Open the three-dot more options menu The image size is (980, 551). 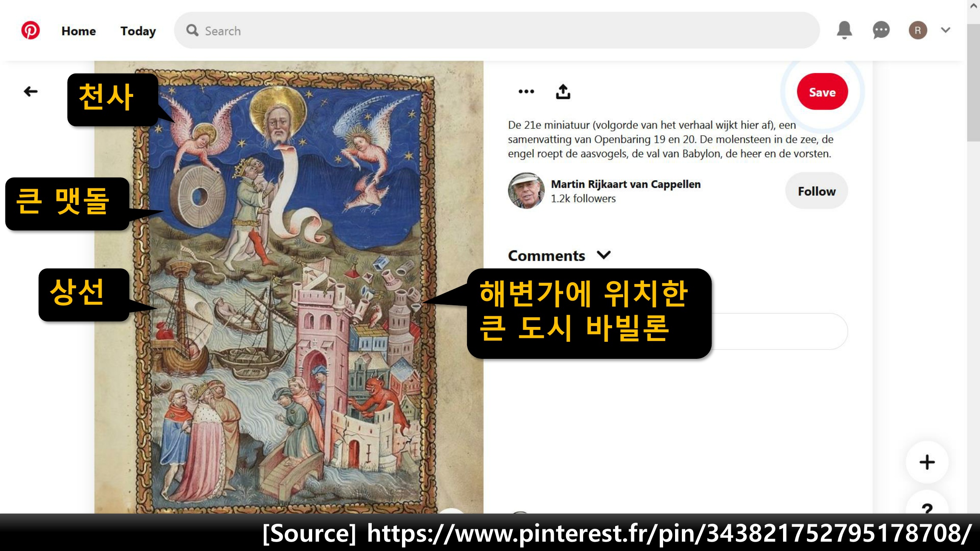(x=526, y=91)
